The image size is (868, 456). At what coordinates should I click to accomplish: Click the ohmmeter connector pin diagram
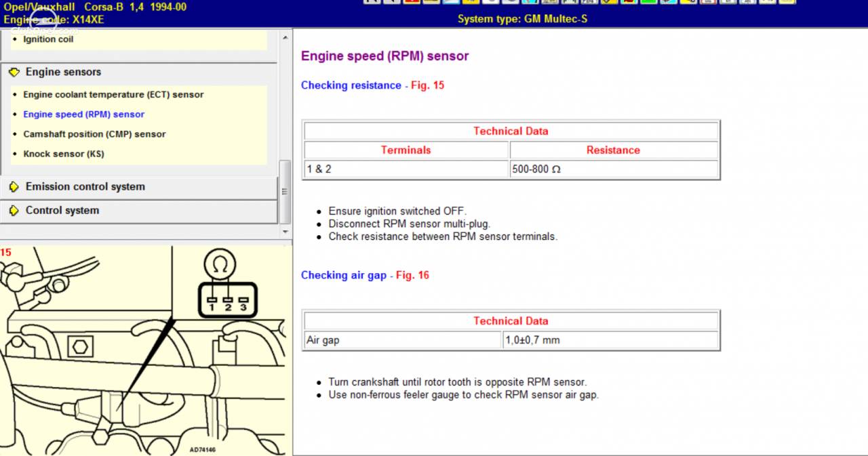227,283
